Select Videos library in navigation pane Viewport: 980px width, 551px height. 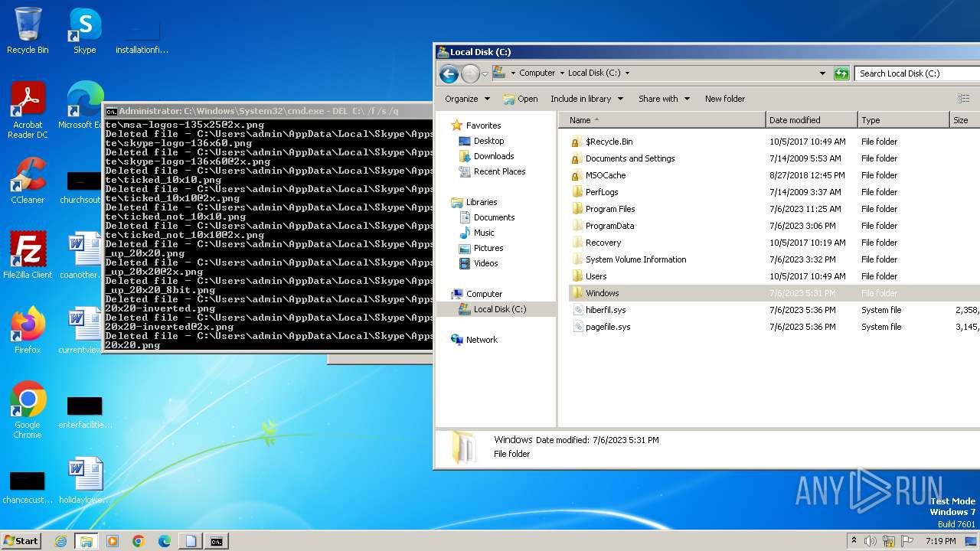(485, 263)
